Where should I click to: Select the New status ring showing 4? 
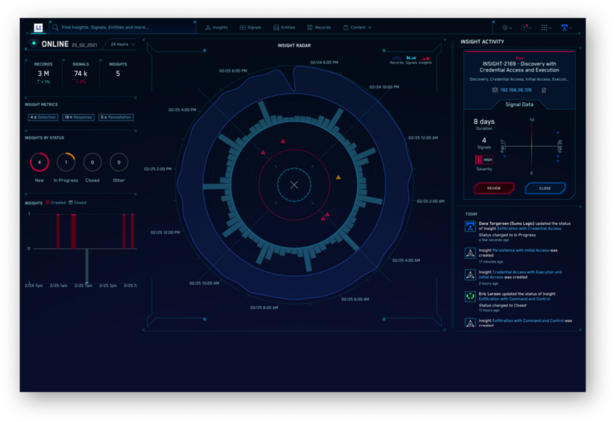coord(40,162)
